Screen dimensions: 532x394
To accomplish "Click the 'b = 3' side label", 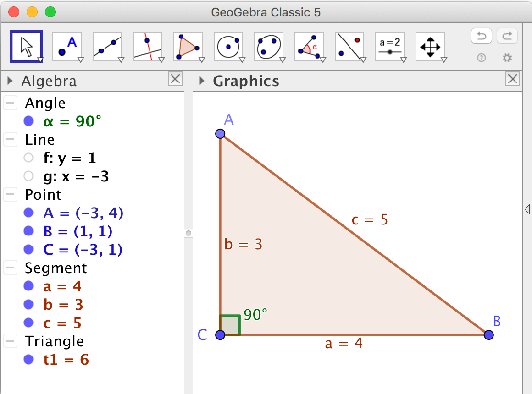I will coord(243,244).
